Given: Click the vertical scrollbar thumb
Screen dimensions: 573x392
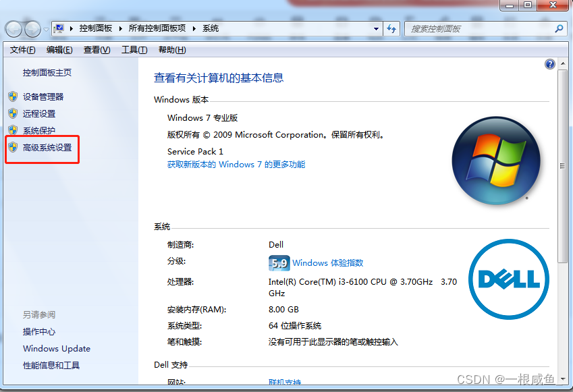Looking at the screenshot, I should coord(562,166).
